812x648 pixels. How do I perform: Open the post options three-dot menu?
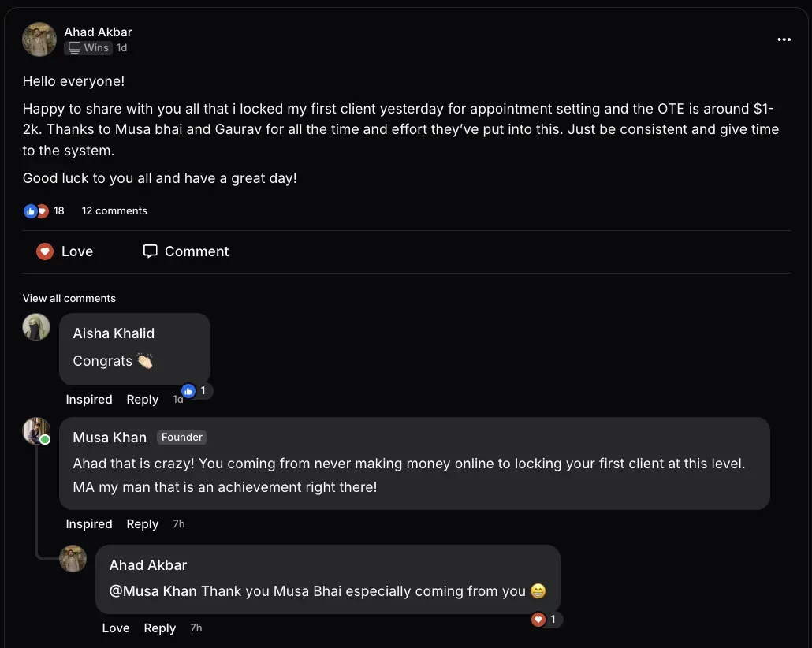coord(784,39)
